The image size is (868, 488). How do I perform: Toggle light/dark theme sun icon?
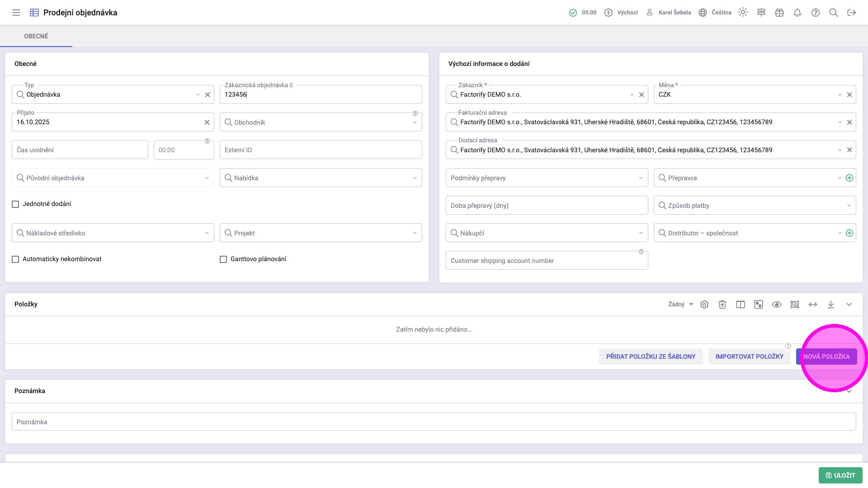pyautogui.click(x=743, y=13)
